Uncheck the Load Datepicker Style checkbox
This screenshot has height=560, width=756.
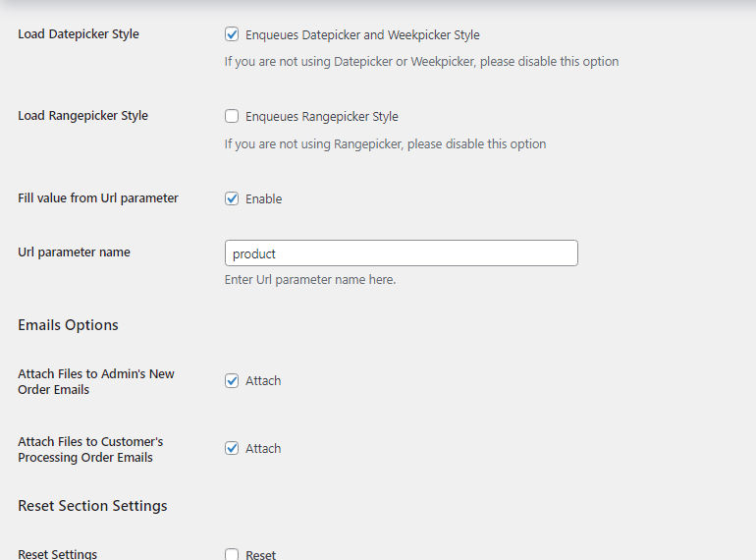pyautogui.click(x=232, y=34)
